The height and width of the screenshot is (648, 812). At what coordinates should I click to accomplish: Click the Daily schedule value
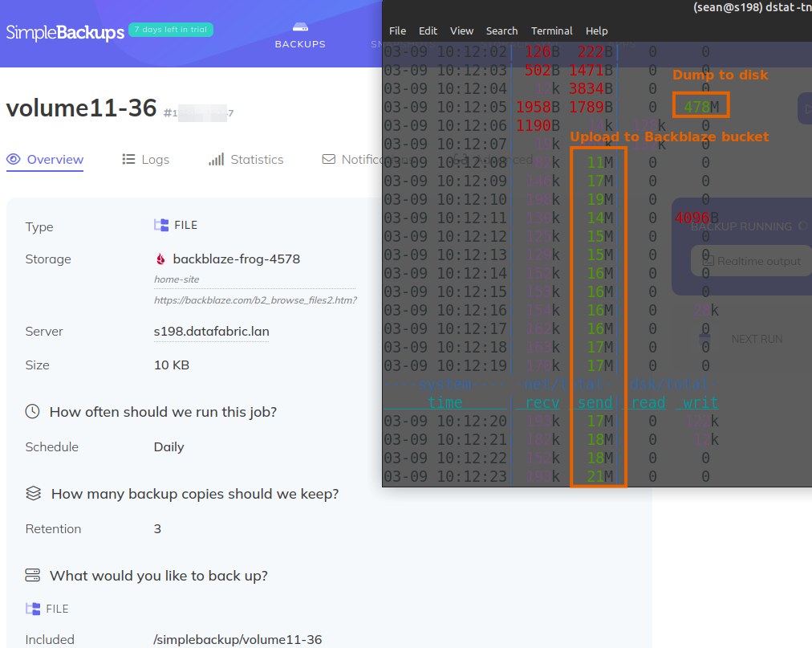168,447
